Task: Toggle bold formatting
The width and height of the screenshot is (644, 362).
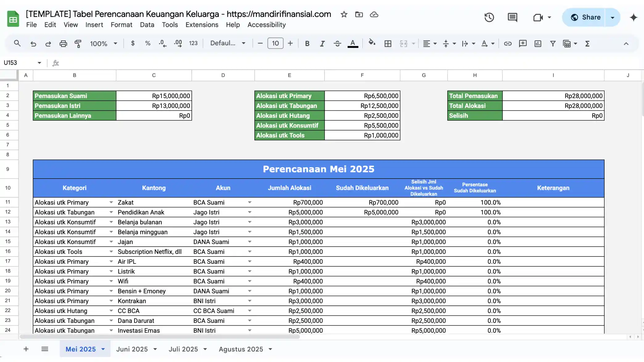Action: coord(307,43)
